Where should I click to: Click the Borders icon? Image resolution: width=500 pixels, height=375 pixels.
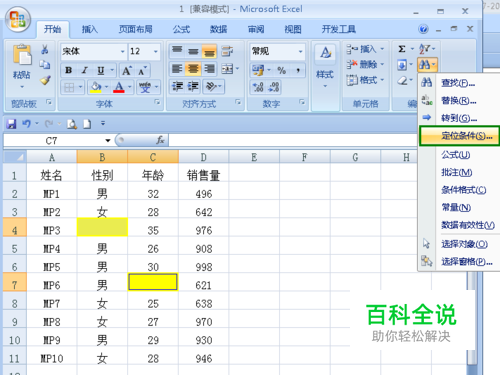pos(69,87)
